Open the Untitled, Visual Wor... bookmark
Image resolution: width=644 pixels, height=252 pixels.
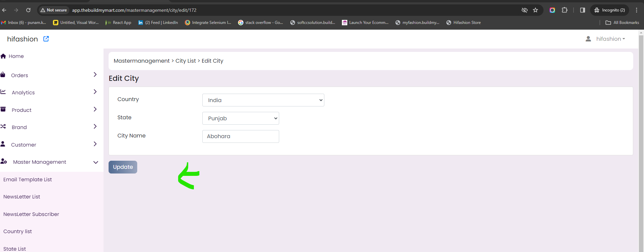(76, 23)
